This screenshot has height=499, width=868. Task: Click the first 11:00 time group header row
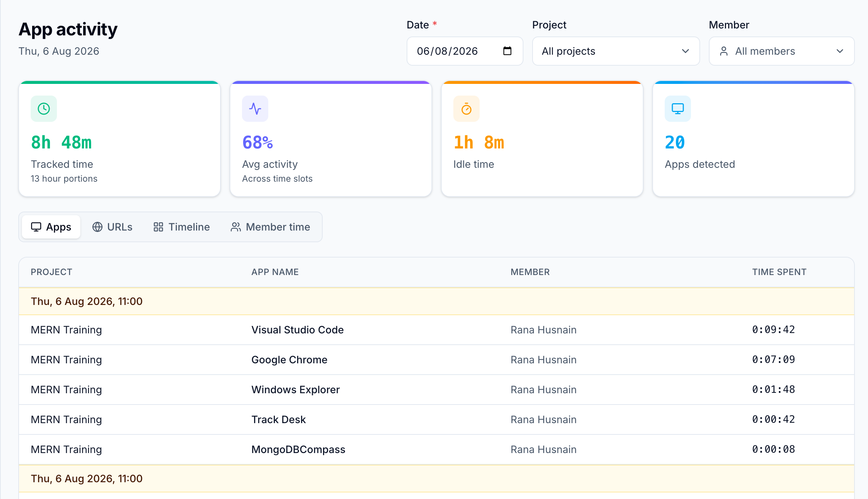click(x=437, y=301)
